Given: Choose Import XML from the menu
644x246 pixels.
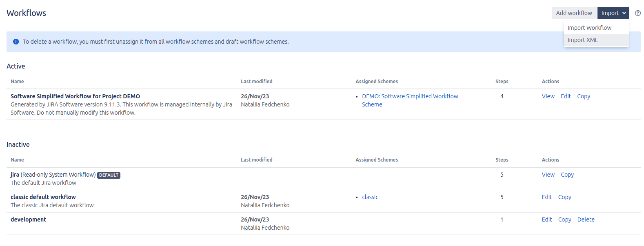Looking at the screenshot, I should coord(596,40).
